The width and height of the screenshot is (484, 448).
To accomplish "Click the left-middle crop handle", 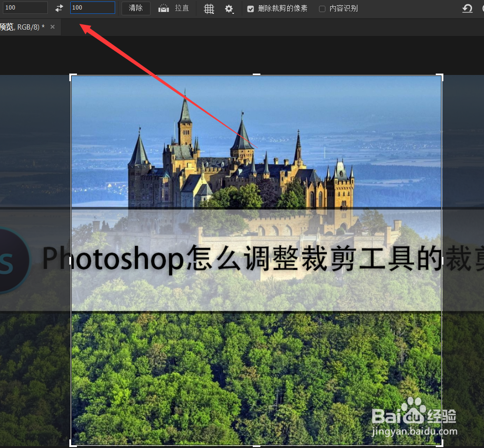I will [72, 260].
